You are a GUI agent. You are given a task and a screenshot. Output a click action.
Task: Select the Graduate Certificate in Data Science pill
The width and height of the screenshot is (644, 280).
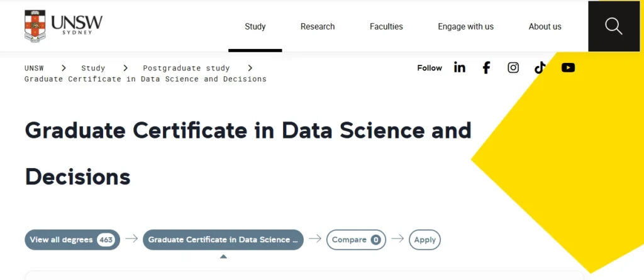tap(223, 240)
